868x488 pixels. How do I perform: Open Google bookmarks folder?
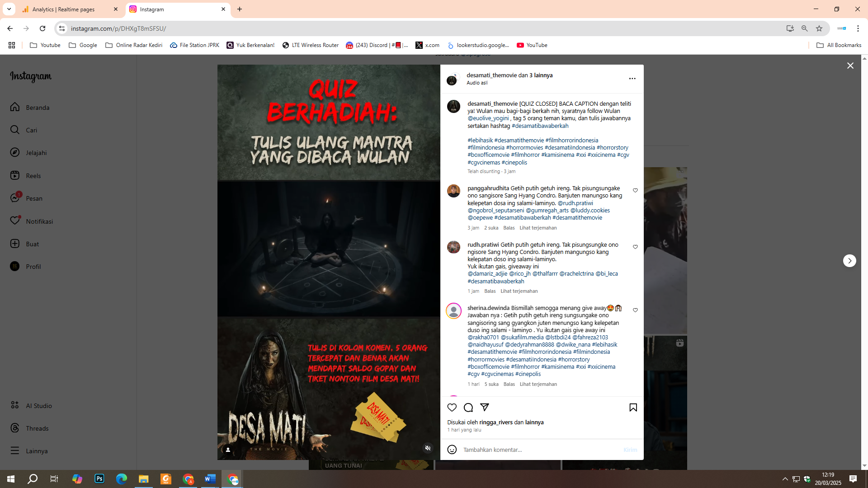(83, 45)
